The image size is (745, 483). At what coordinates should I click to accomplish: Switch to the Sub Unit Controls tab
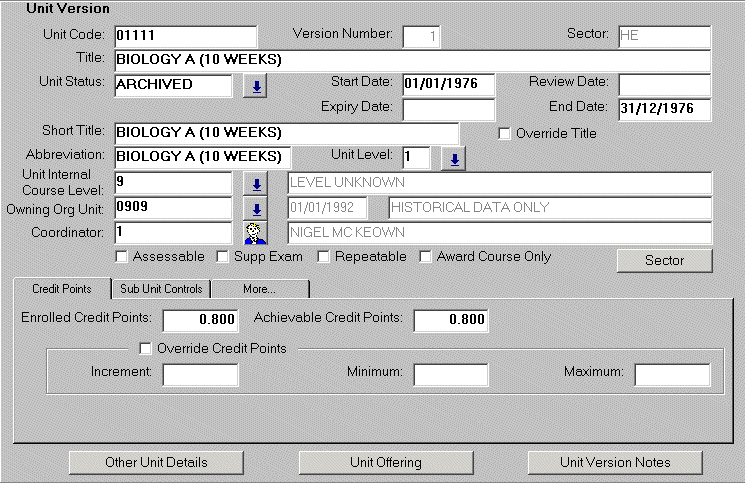160,289
